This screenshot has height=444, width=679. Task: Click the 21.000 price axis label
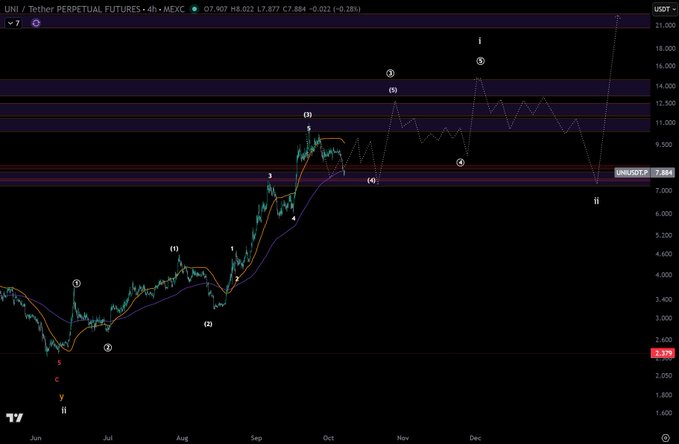pos(665,26)
